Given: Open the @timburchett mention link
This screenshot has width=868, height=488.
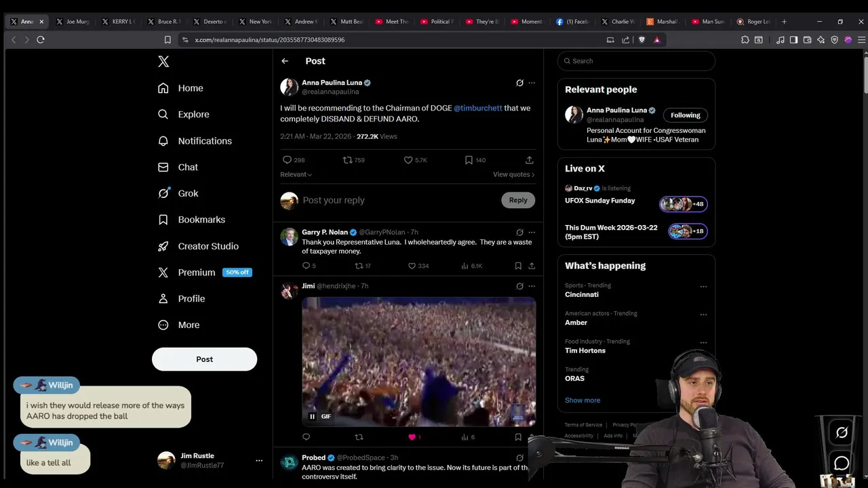Looking at the screenshot, I should click(x=478, y=108).
